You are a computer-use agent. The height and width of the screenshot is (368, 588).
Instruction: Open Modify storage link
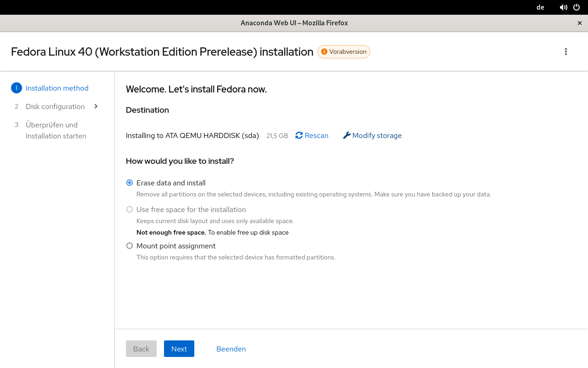point(373,135)
